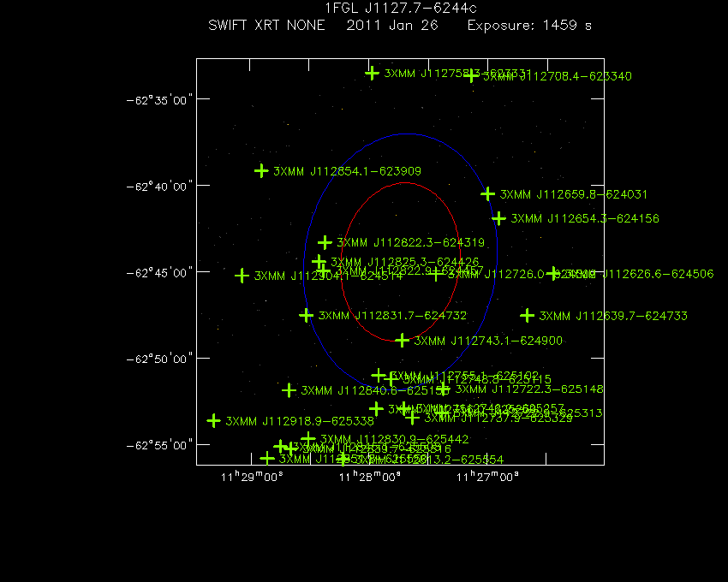Click the declination label -62°35'00"

159,100
